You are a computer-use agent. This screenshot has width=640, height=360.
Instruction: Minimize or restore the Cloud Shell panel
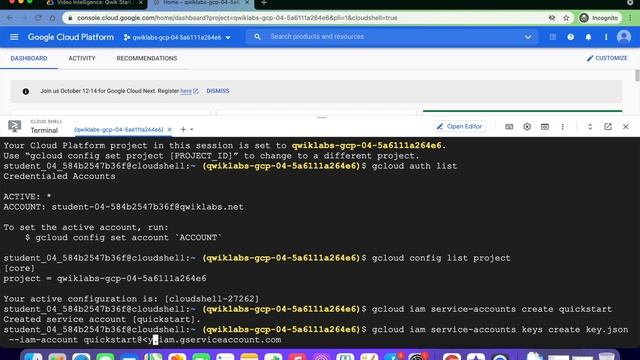coord(590,127)
